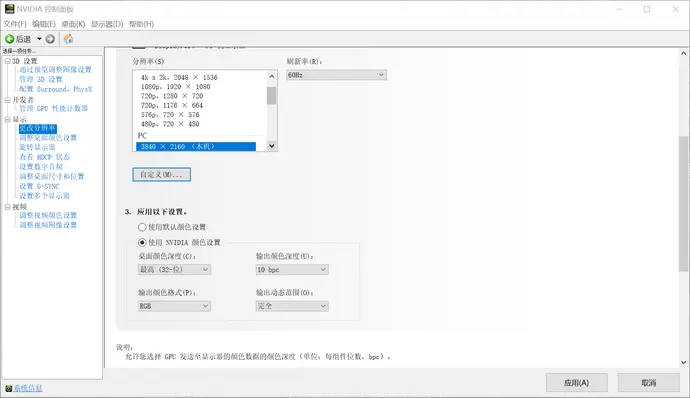
Task: Open the 输出颜色格式 RGB dropdown
Action: 174,306
